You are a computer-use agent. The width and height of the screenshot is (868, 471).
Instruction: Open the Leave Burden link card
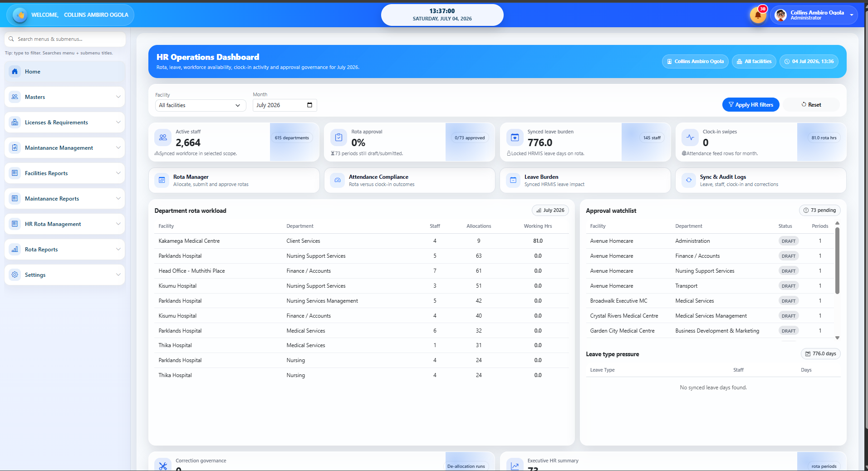585,180
